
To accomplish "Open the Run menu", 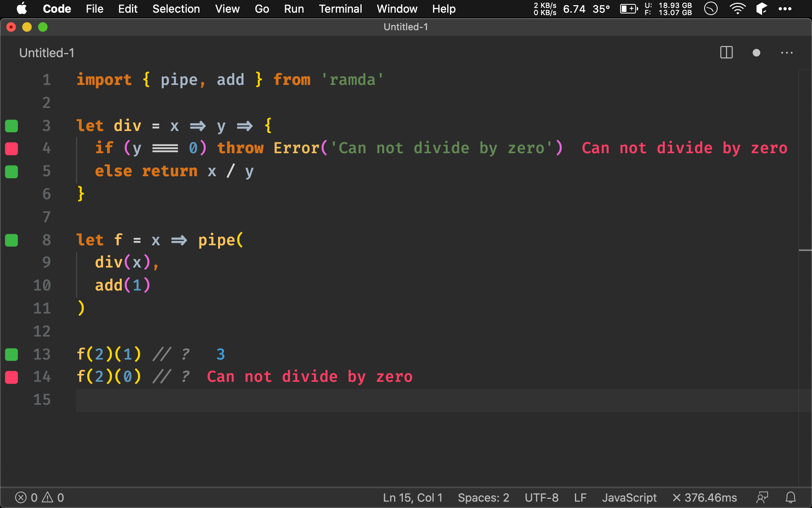I will click(x=294, y=9).
